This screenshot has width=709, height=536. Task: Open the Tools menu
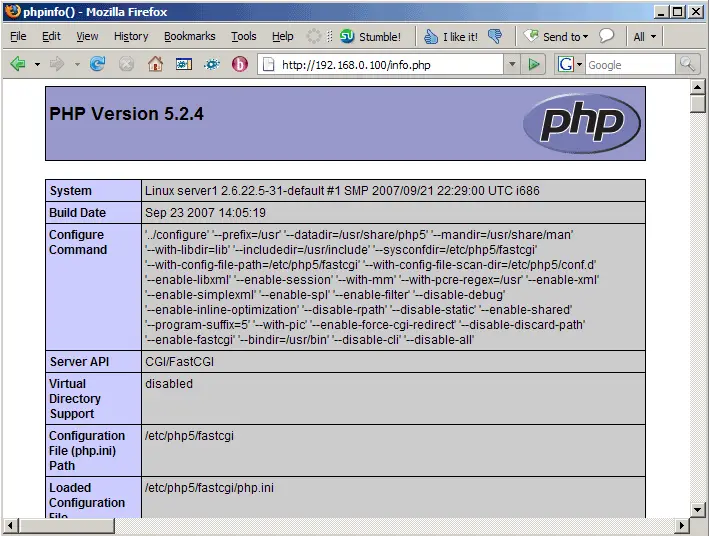pyautogui.click(x=243, y=37)
